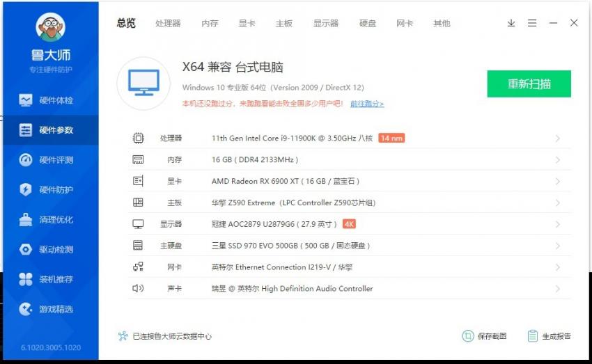Screen dimensions: 592x364
Task: Select the i9-11900K processor text
Action: [x=293, y=138]
